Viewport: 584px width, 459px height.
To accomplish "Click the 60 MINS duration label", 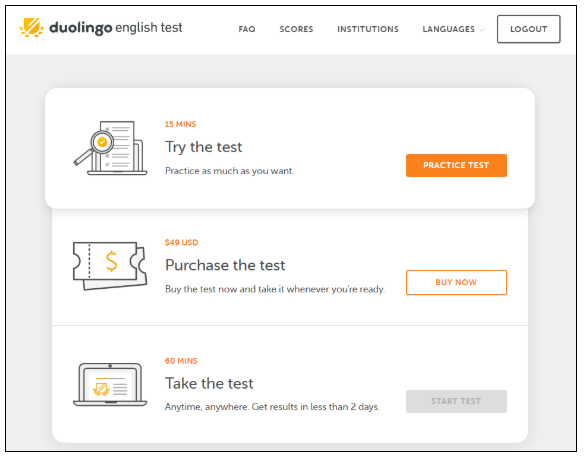I will tap(181, 361).
